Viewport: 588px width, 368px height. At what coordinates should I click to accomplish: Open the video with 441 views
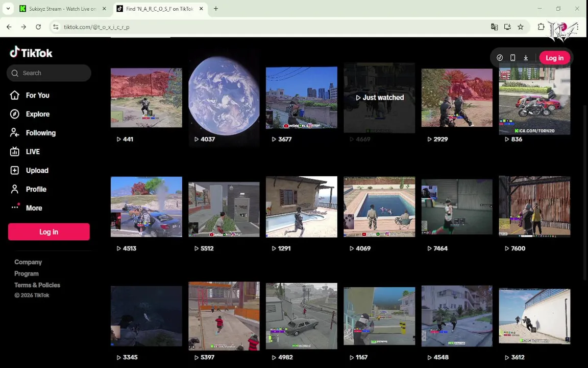146,98
